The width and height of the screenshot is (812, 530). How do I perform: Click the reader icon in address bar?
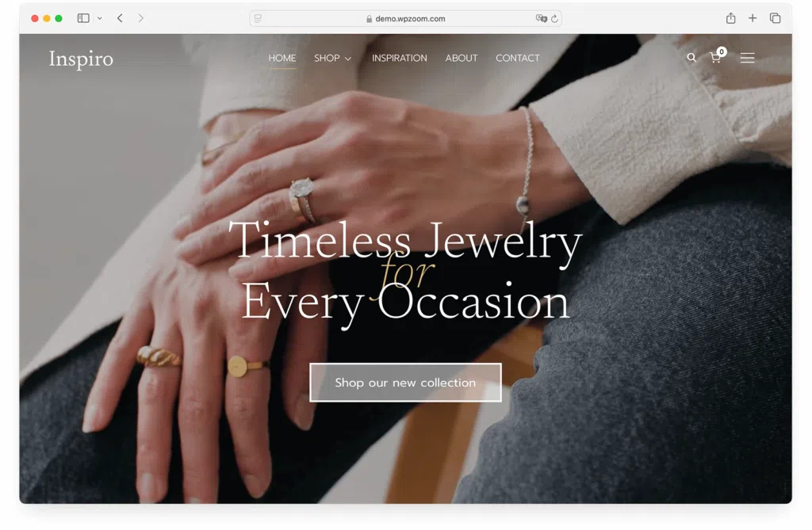coord(258,19)
